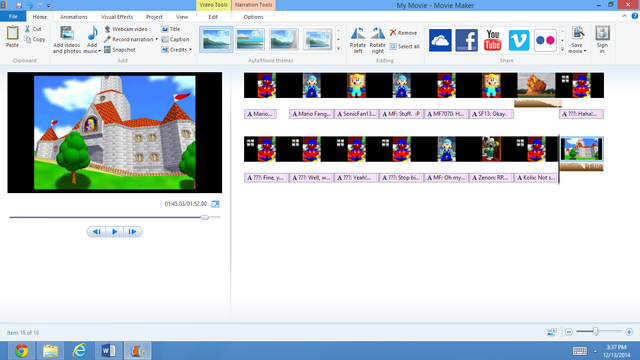Open Add videos and photos
Image resolution: width=640 pixels, height=360 pixels.
[x=67, y=40]
